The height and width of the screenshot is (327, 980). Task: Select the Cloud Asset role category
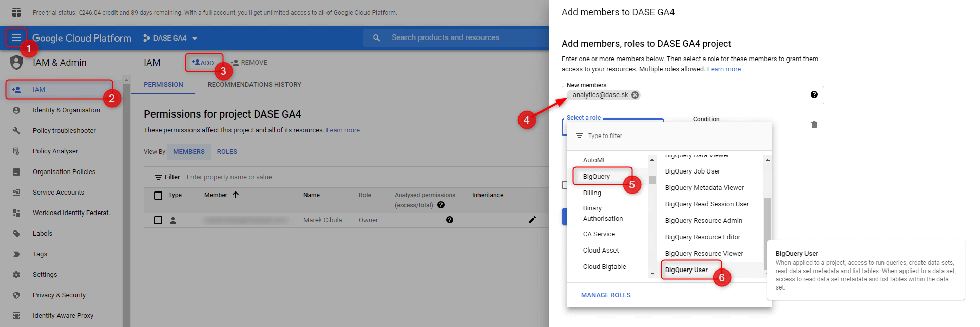[x=601, y=251]
